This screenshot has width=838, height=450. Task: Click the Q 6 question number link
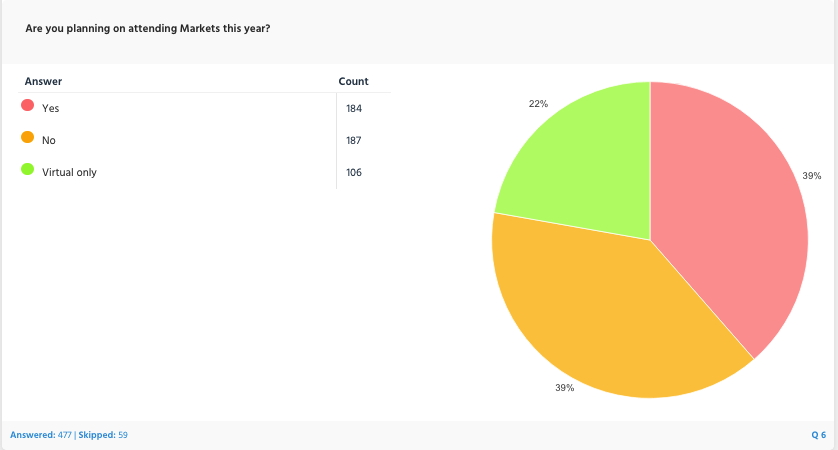pyautogui.click(x=818, y=435)
